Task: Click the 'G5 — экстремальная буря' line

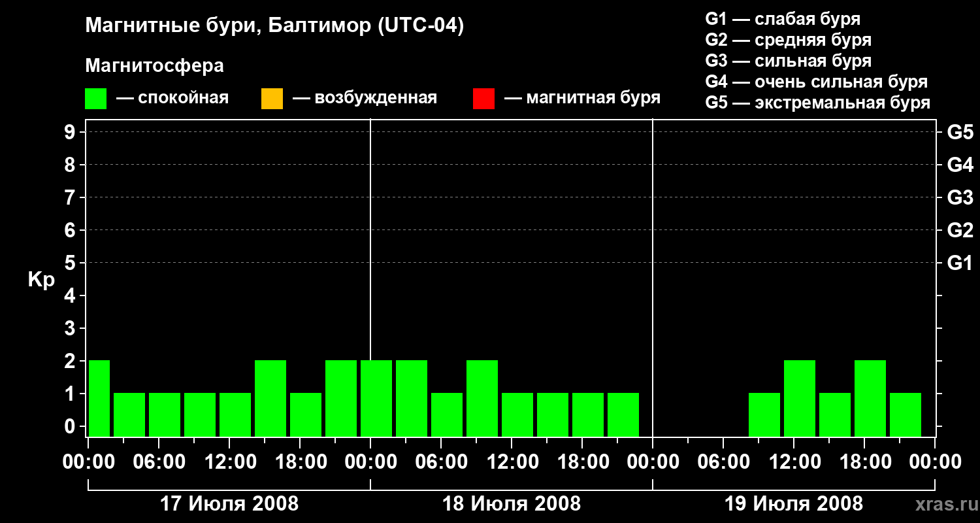Action: pos(818,103)
